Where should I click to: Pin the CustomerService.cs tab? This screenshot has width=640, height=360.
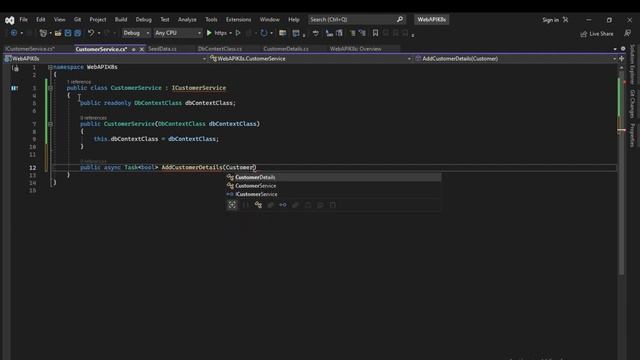click(x=133, y=49)
